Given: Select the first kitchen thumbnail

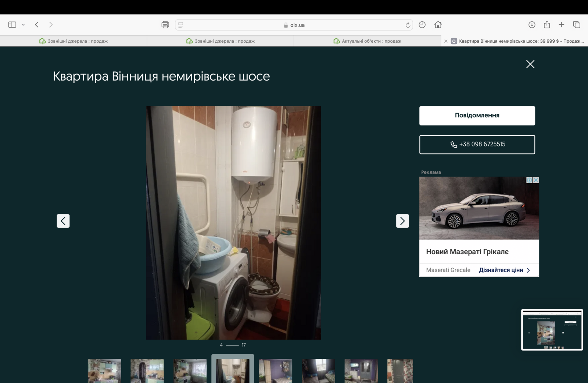Looking at the screenshot, I should pyautogui.click(x=104, y=371).
